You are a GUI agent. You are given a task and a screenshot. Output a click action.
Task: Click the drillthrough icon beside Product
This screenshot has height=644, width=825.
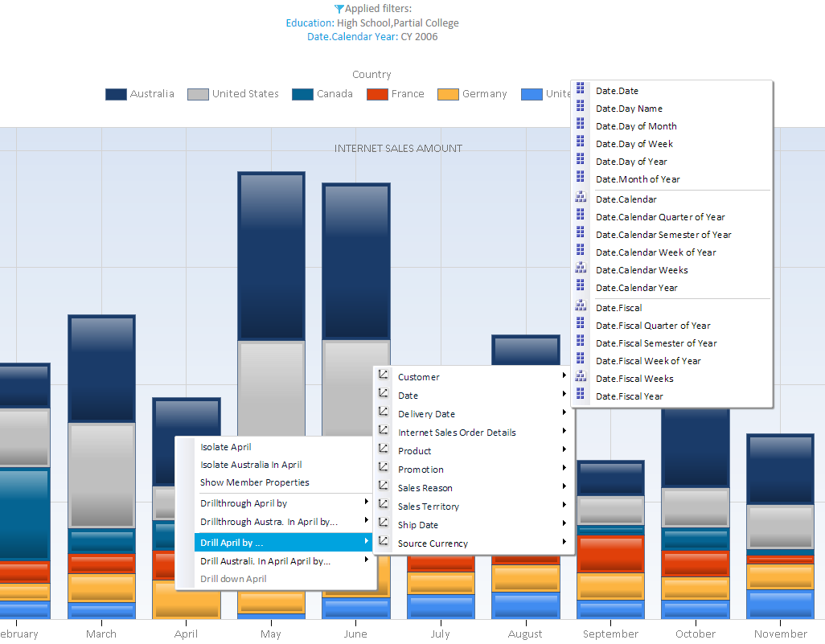point(384,449)
